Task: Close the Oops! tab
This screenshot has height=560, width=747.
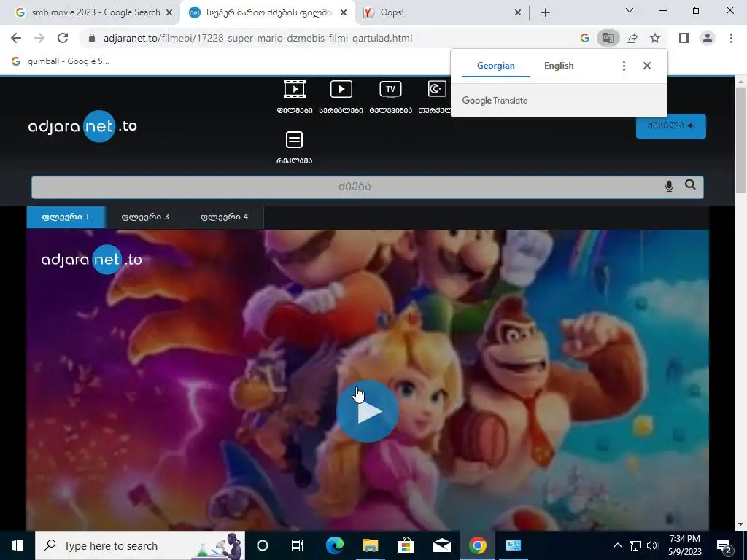Action: pos(518,12)
